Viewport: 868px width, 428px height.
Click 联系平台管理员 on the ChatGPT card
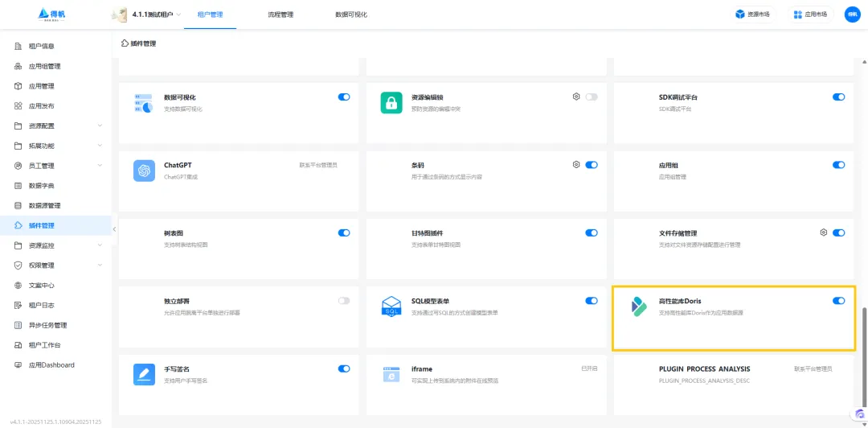coord(318,165)
